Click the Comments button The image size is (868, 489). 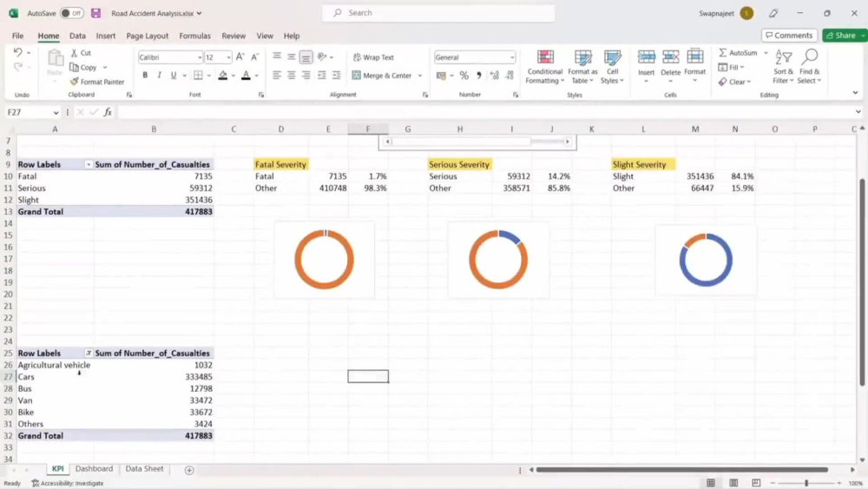789,36
